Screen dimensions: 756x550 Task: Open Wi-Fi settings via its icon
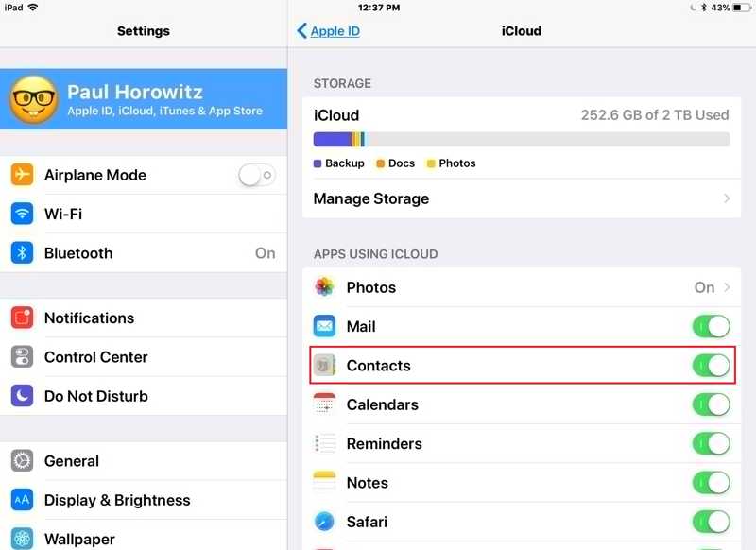[x=22, y=214]
